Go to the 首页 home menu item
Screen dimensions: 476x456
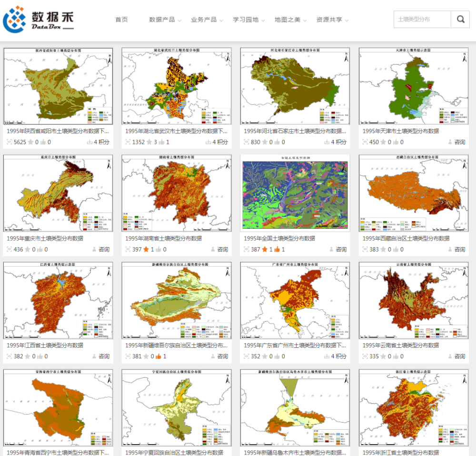(121, 20)
